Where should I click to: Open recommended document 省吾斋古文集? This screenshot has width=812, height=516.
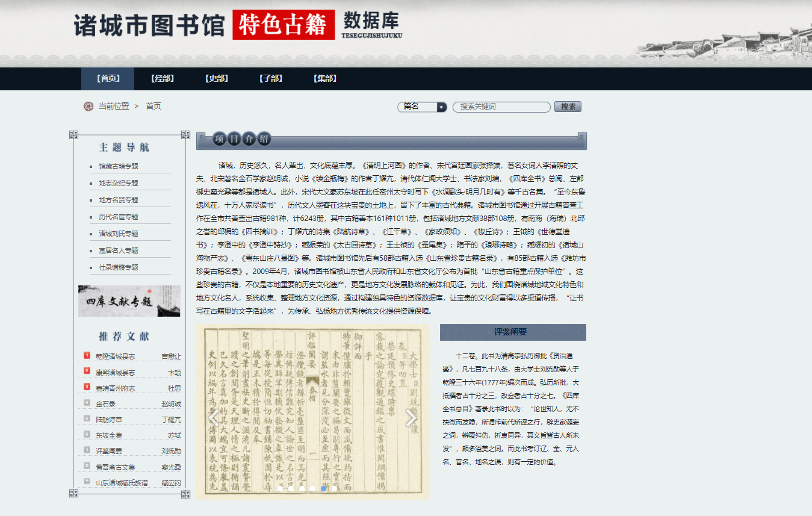coord(116,467)
